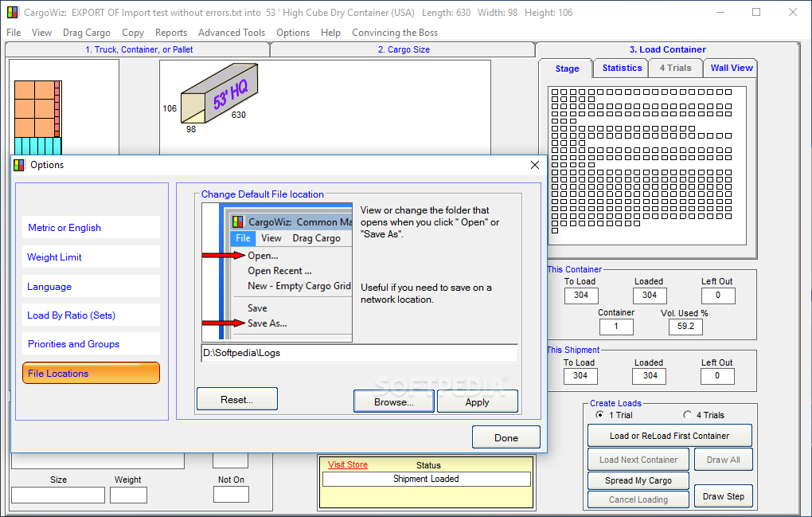Click the file menu help illustration
The image size is (812, 517).
pos(277,272)
